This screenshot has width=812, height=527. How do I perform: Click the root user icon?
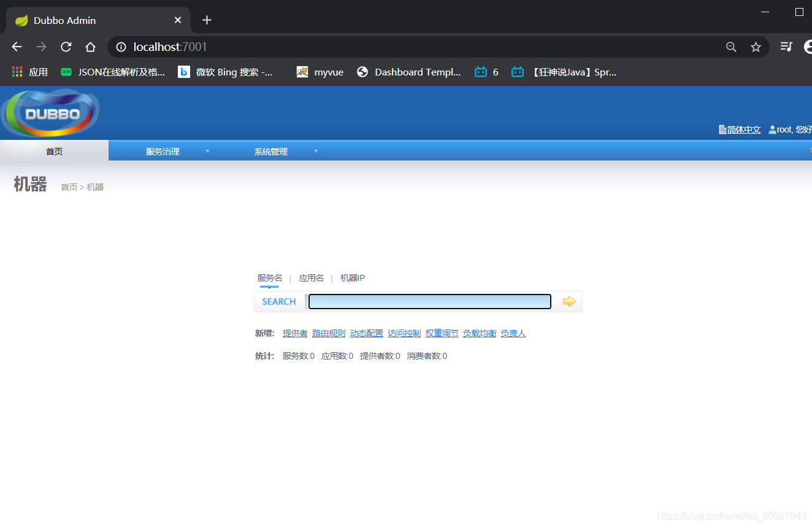pyautogui.click(x=772, y=129)
